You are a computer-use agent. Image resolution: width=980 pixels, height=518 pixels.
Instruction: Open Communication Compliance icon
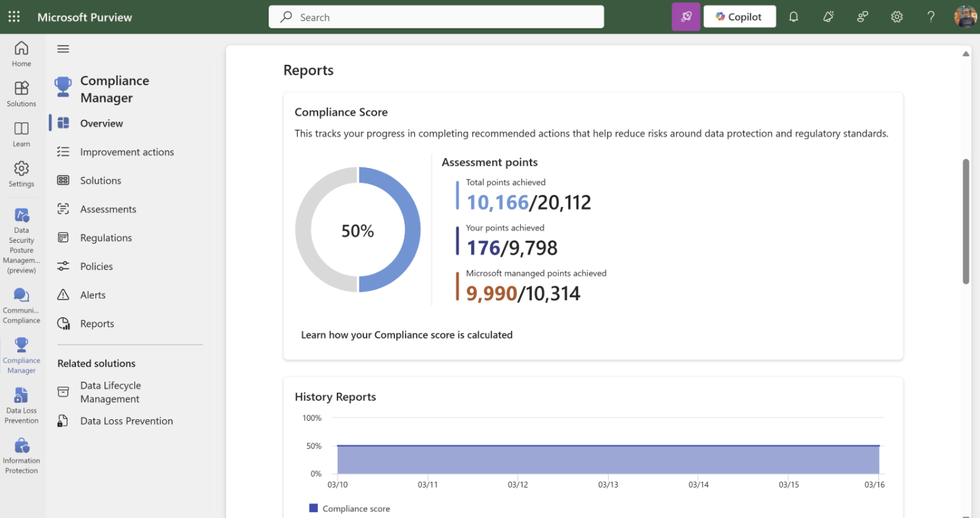tap(21, 295)
